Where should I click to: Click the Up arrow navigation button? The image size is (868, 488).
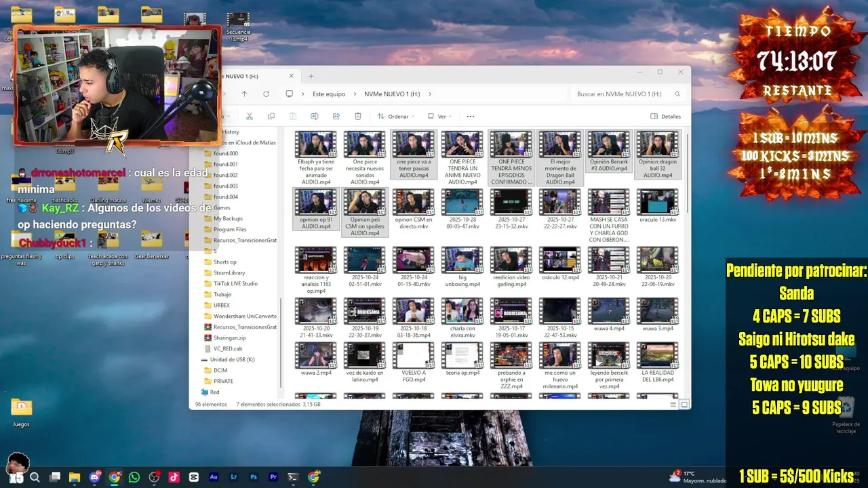(x=244, y=94)
